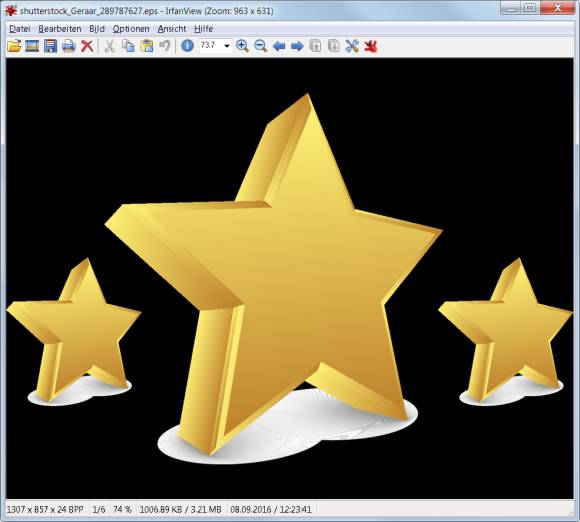Click the red X delete file icon
Image resolution: width=580 pixels, height=522 pixels.
(x=87, y=46)
